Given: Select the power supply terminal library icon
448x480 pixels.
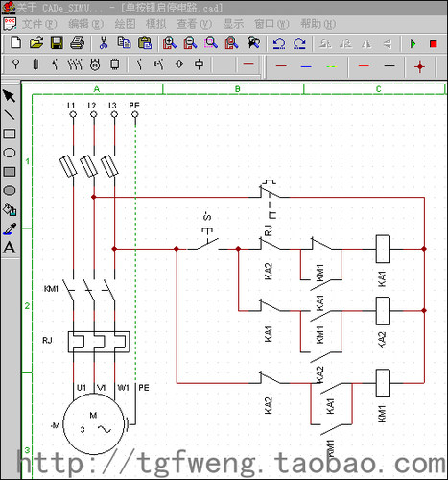Looking at the screenshot, I should pos(15,64).
